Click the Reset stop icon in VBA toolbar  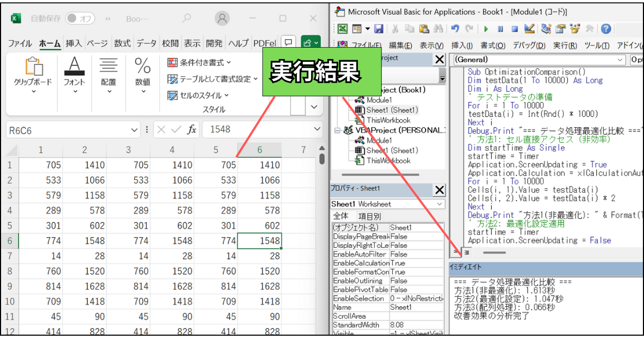(514, 29)
